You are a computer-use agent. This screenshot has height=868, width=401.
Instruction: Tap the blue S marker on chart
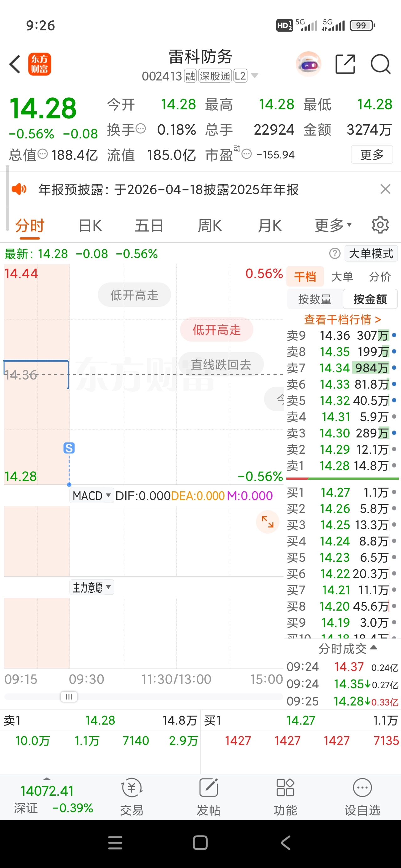69,448
